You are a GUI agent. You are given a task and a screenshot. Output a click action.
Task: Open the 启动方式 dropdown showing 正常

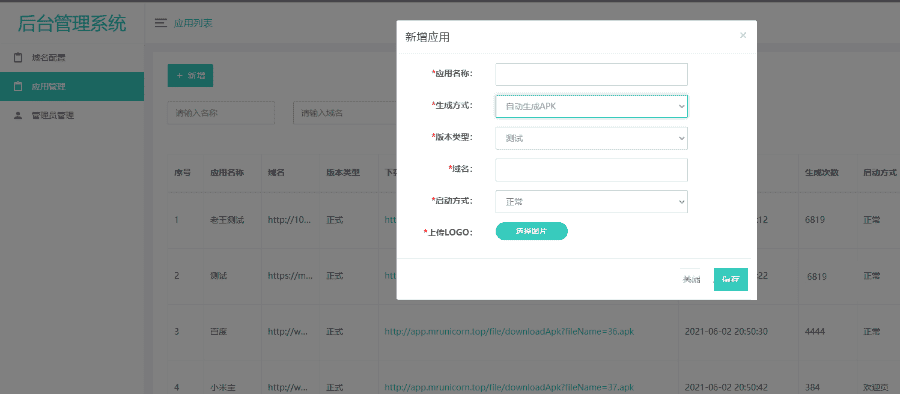coord(591,202)
